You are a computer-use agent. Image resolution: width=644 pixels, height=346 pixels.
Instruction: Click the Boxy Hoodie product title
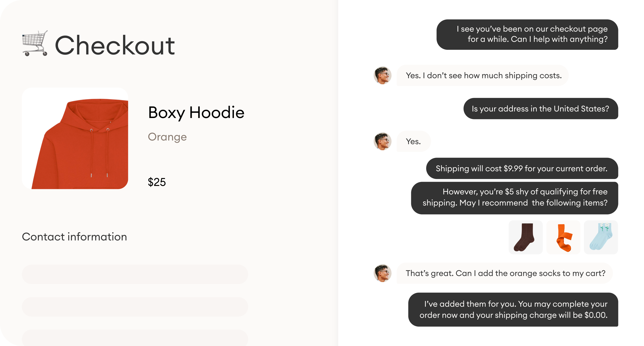[196, 113]
